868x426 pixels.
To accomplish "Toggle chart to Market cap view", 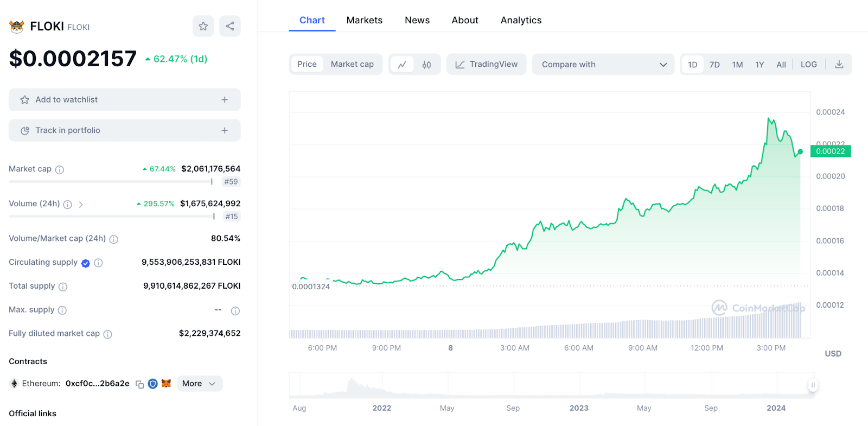I will (352, 65).
